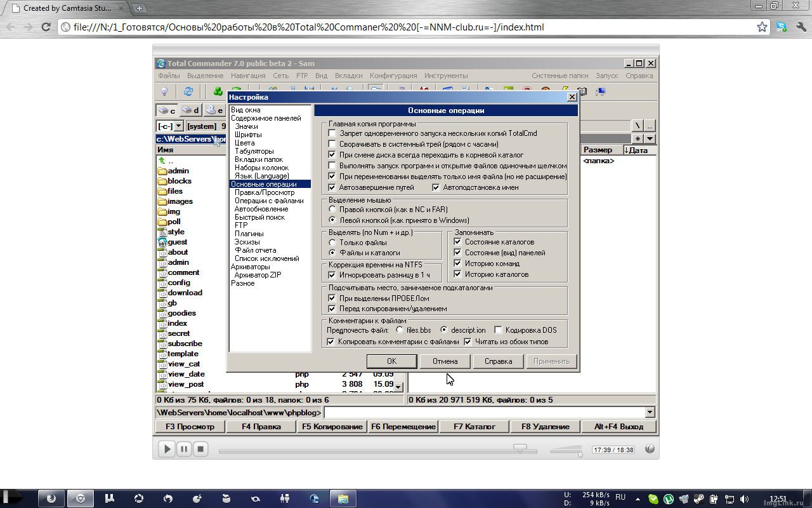The width and height of the screenshot is (812, 508).
Task: Click scroll down arrow in left file list
Action: click(x=398, y=387)
